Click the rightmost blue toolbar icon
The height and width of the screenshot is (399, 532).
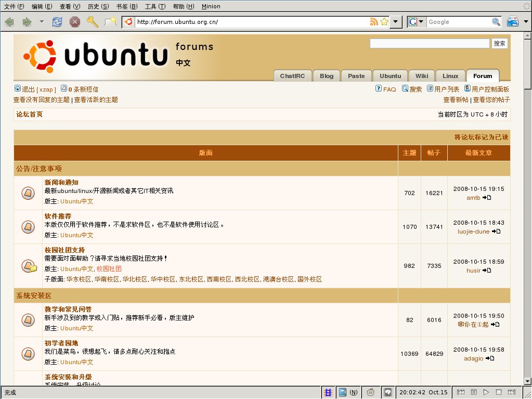tap(513, 21)
